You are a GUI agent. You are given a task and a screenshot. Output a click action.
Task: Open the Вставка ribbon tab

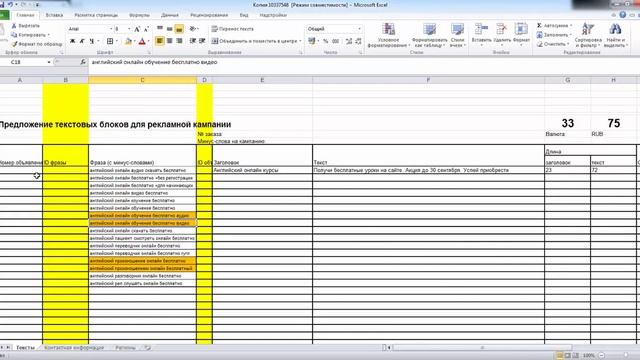coord(54,15)
